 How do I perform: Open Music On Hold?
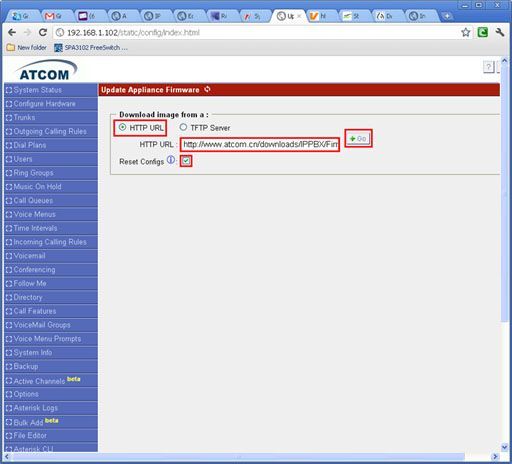(x=51, y=187)
